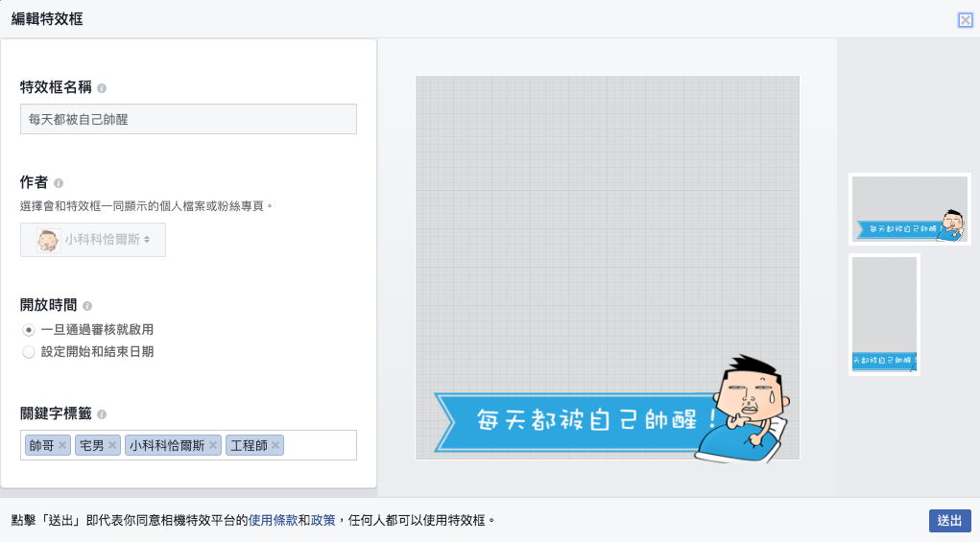
Task: Remove the 工程師 keyword tag
Action: tap(275, 445)
